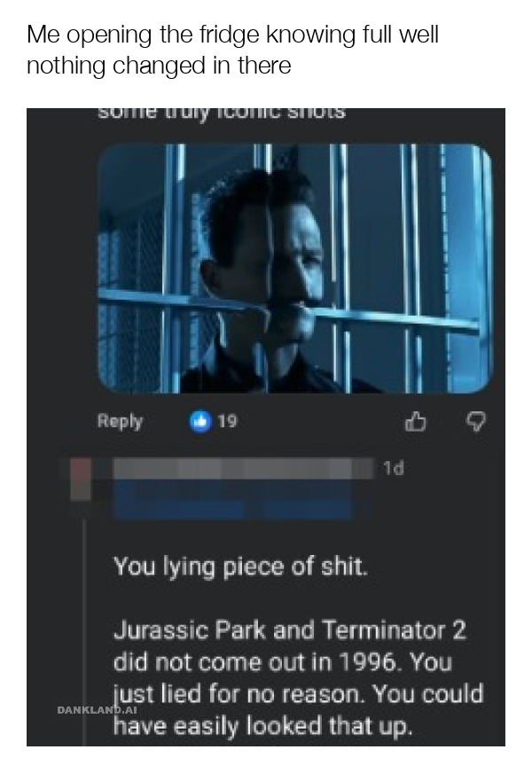The height and width of the screenshot is (773, 532).
Task: Click the "have easily looked that up." line
Action: point(262,727)
